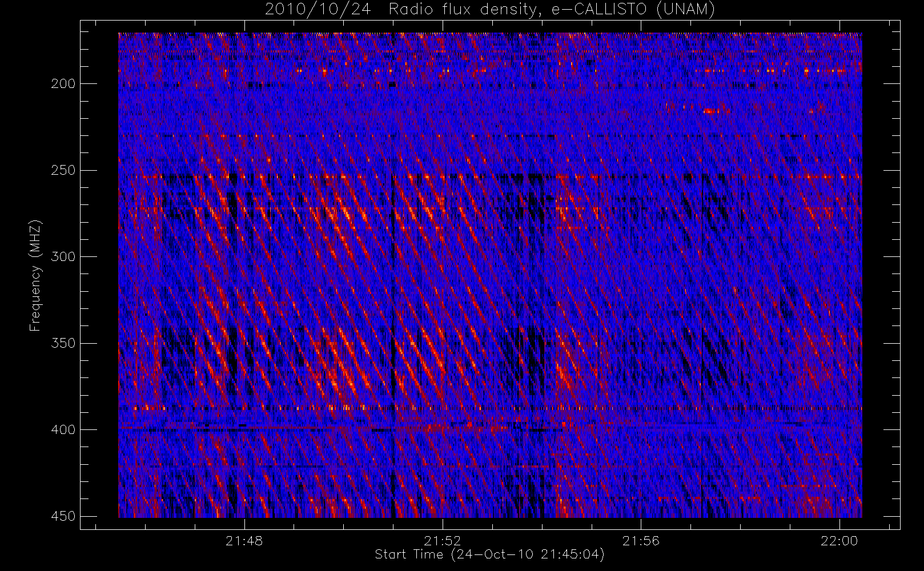924x571 pixels.
Task: Click the 'Start Time (24-Oct-10 21:45:04)' label
Action: click(x=489, y=554)
